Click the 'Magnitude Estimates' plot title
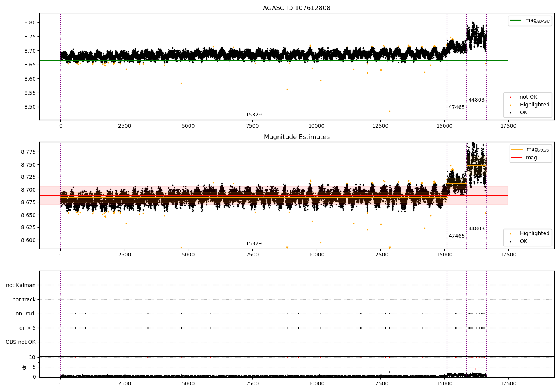This screenshot has width=560, height=392. (296, 137)
